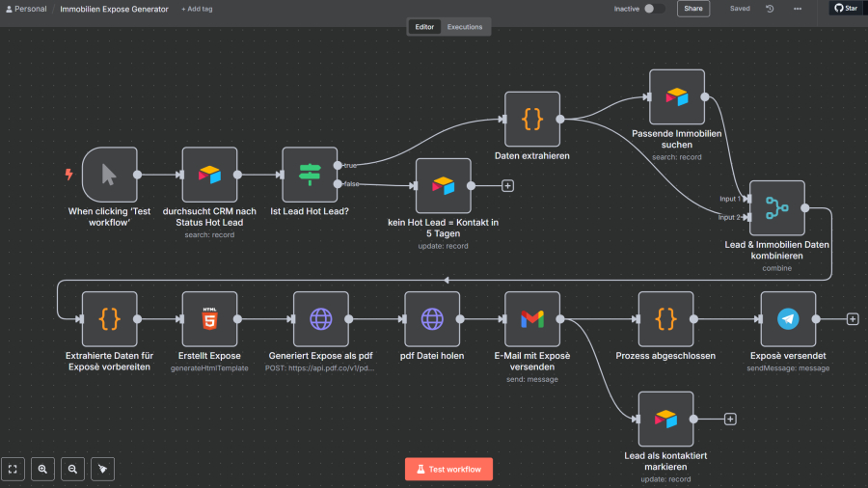The width and height of the screenshot is (868, 488).
Task: Select the merge node 'Lead & Immobilien Daten kombinieren'
Action: coord(776,207)
